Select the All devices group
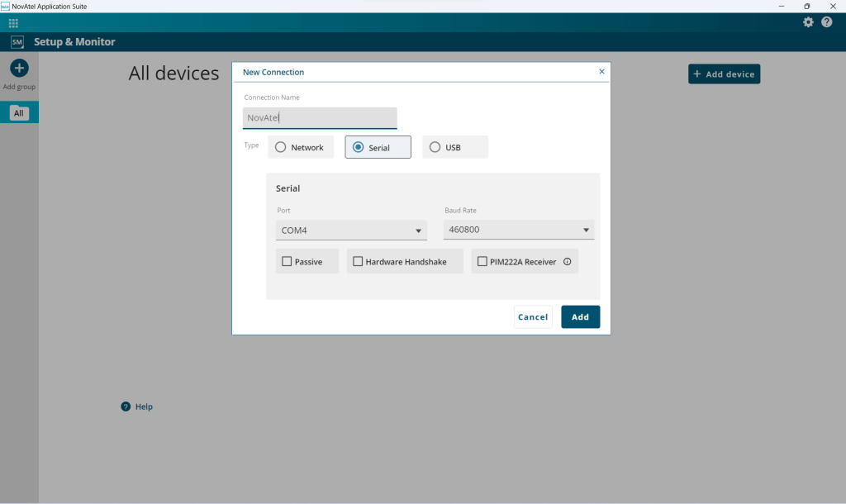Screen dimensions: 846x504 [x=19, y=112]
